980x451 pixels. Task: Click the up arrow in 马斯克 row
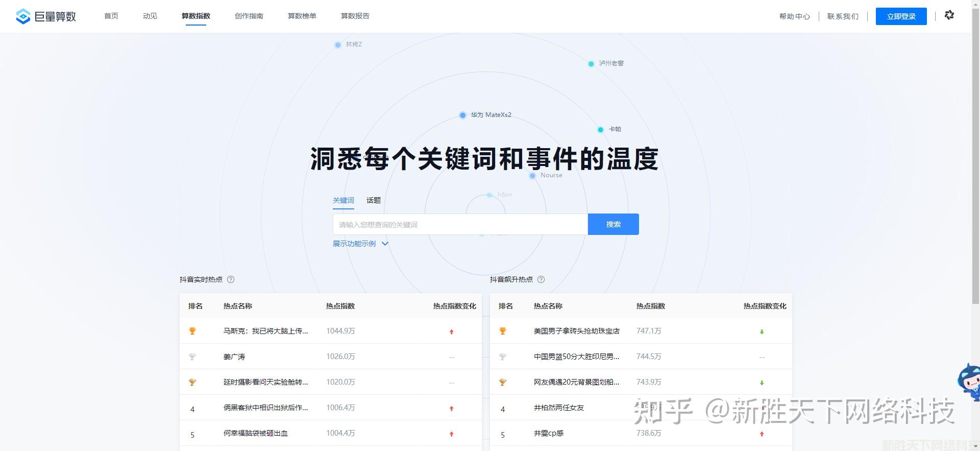451,331
